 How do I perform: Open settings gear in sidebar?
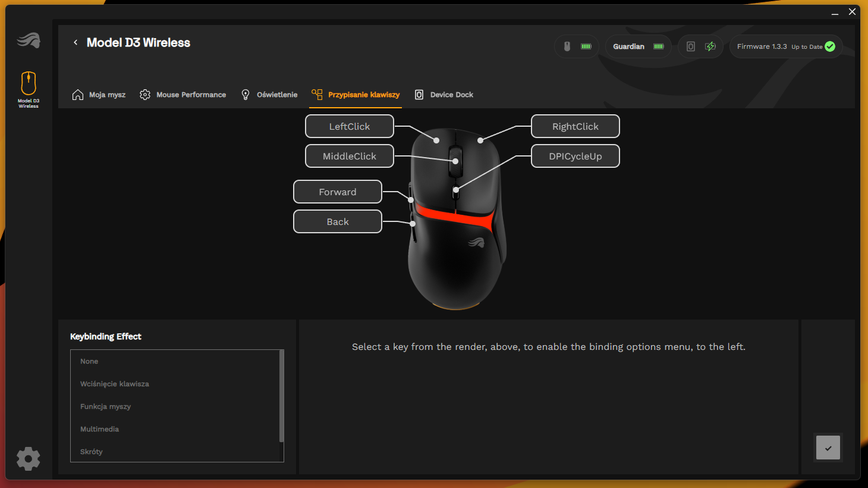tap(29, 459)
